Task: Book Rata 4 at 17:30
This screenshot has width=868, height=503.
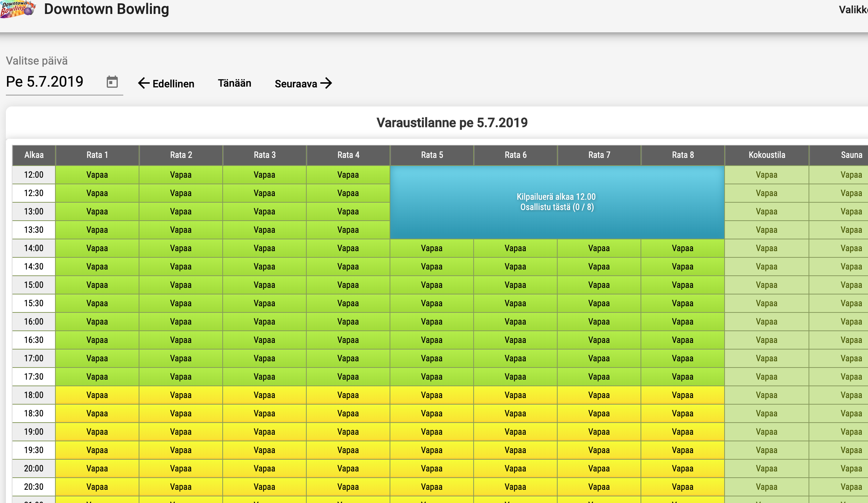Action: 348,377
